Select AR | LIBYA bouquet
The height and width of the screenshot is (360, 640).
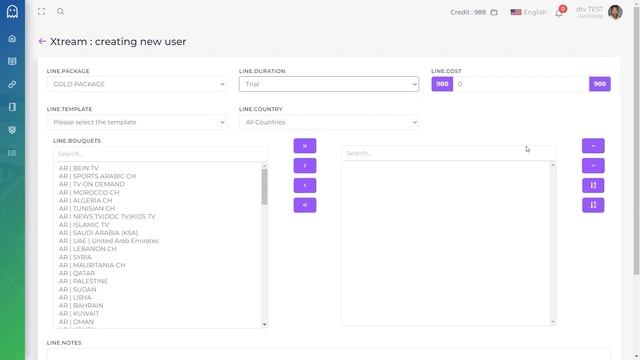point(75,298)
